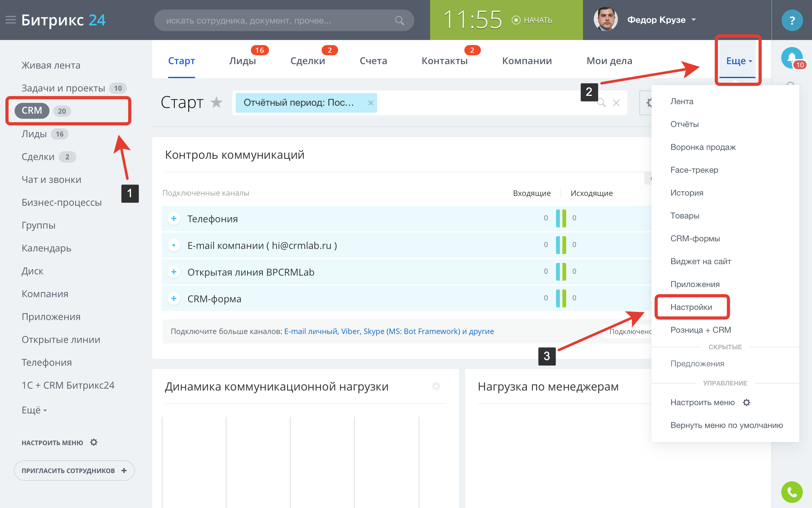Expand the Открытая линия BPCRMLab plus icon

pos(174,272)
